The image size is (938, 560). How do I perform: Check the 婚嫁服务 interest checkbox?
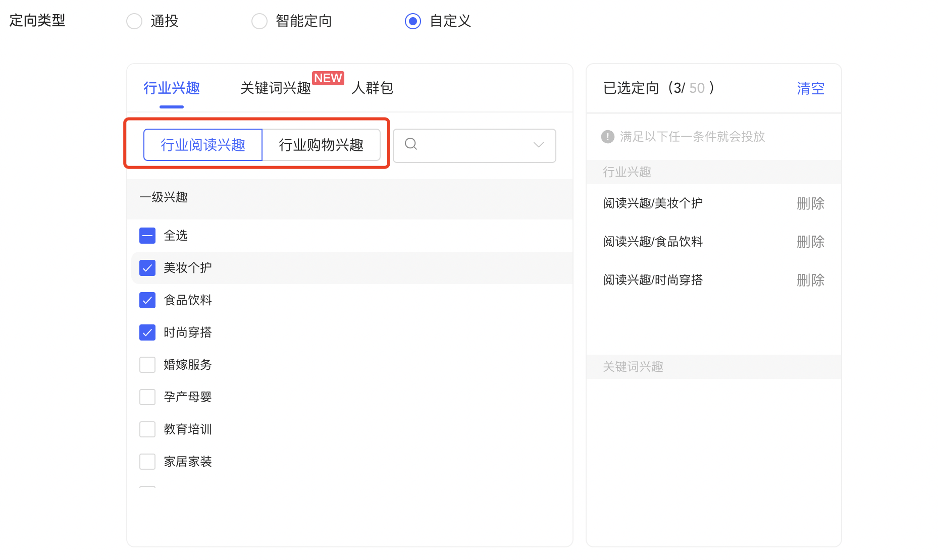pos(147,364)
